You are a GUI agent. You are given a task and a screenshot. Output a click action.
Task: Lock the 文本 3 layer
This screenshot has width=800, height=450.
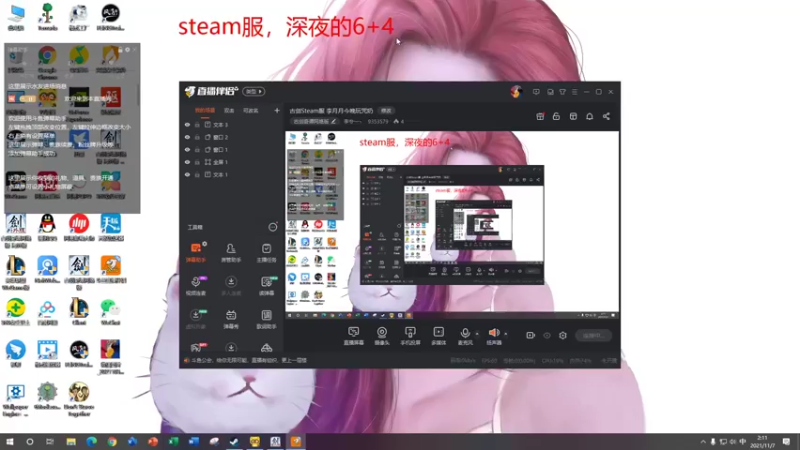197,124
